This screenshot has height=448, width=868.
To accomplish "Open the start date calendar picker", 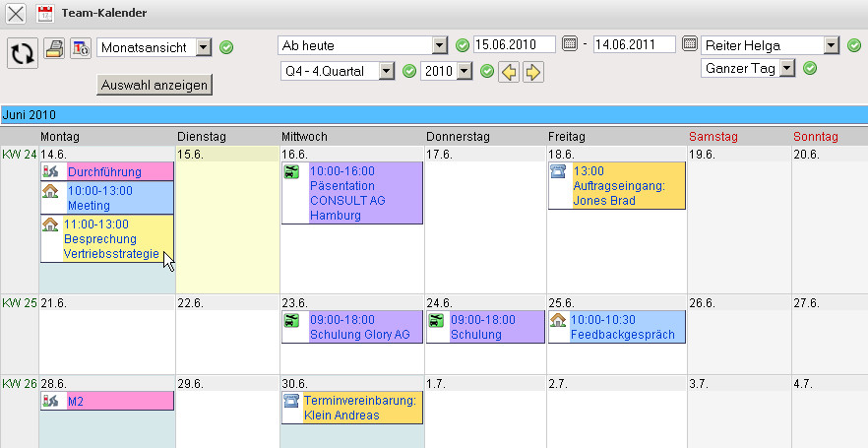I will 570,44.
